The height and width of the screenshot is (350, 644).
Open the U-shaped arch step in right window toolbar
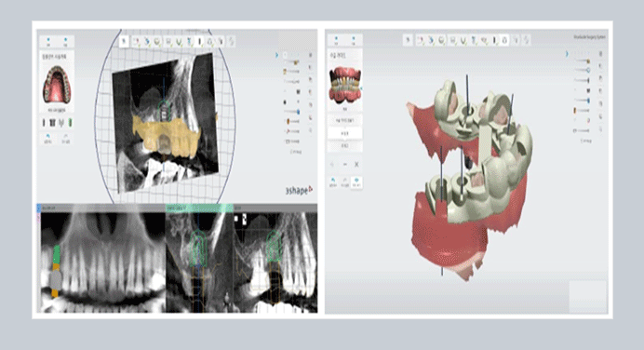click(x=463, y=40)
